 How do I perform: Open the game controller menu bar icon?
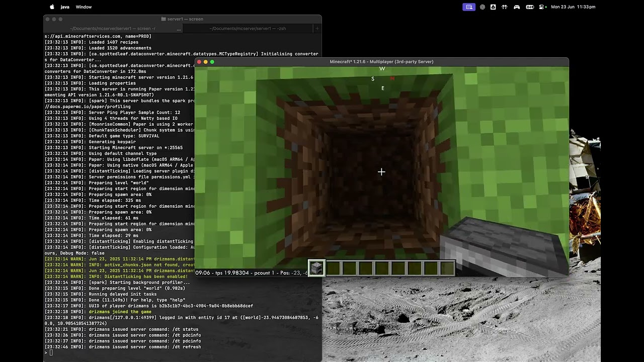coord(517,7)
